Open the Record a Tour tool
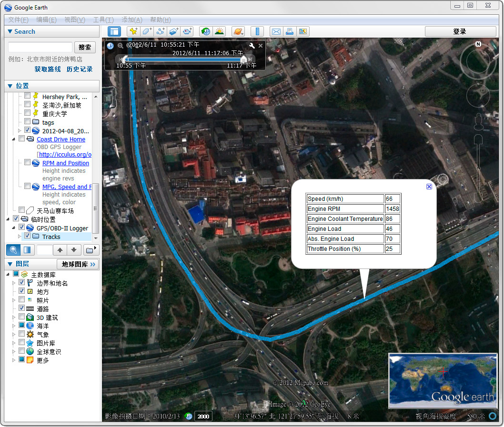Screen dimensions: 504x427 (x=188, y=31)
